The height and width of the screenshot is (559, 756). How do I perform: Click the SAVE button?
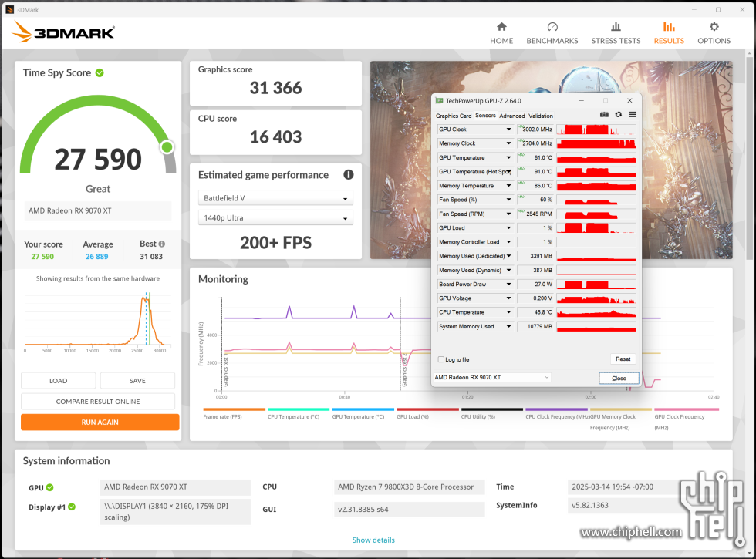(x=137, y=381)
